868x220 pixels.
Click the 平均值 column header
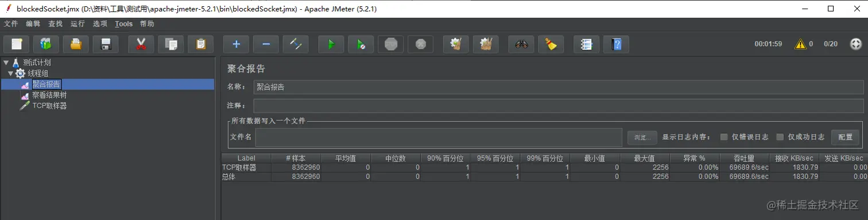346,158
